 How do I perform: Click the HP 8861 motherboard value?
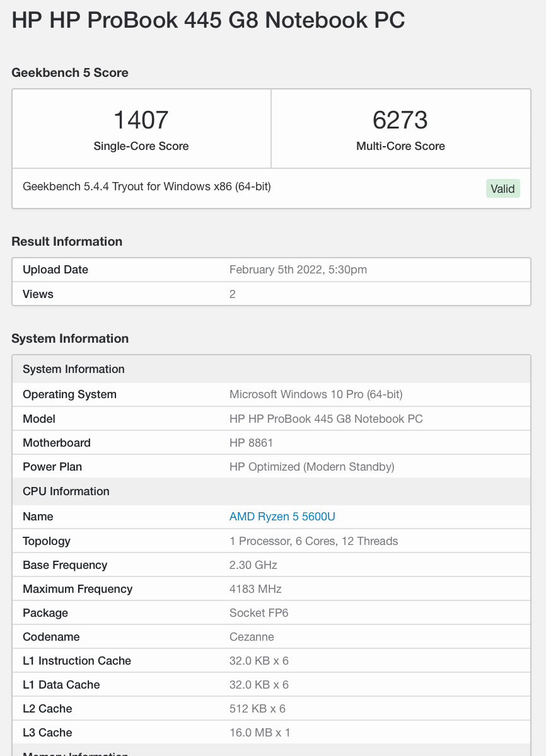pos(251,443)
